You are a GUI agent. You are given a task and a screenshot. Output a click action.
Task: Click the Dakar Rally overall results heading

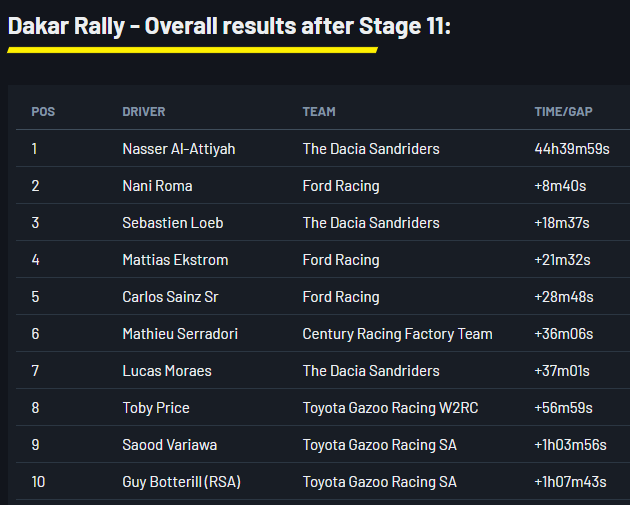(x=229, y=26)
